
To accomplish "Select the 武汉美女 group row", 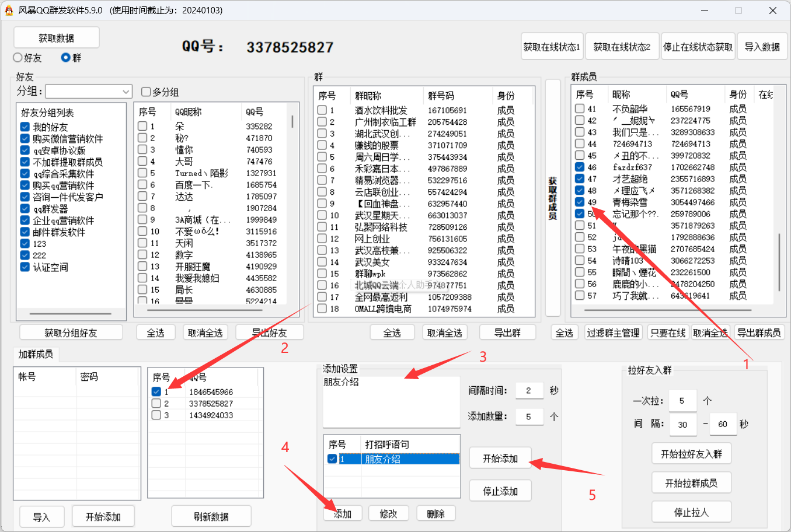I will point(425,262).
